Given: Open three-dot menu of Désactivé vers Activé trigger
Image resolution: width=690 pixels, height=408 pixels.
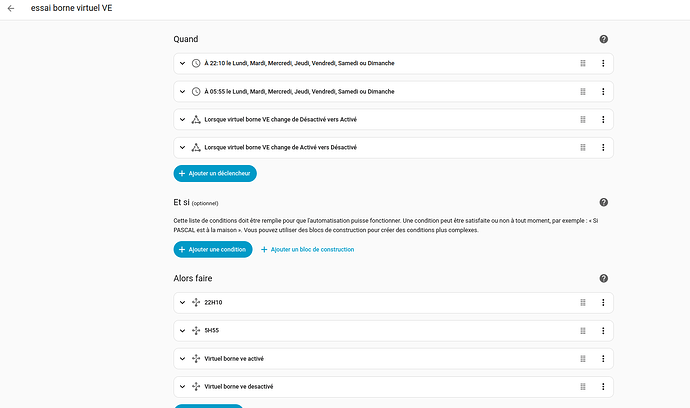Looking at the screenshot, I should pos(603,119).
